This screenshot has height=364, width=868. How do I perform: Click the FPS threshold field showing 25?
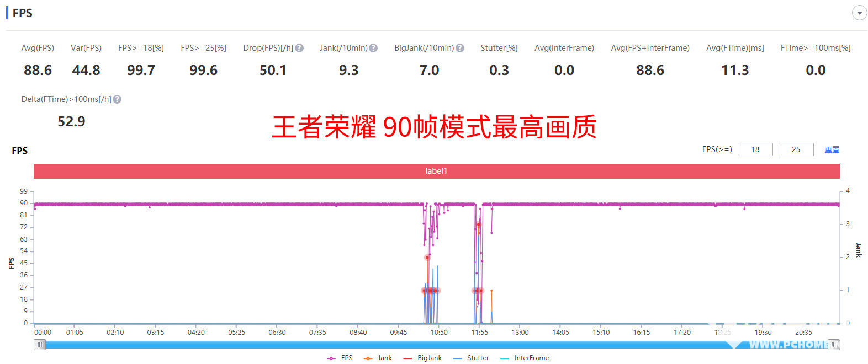796,149
